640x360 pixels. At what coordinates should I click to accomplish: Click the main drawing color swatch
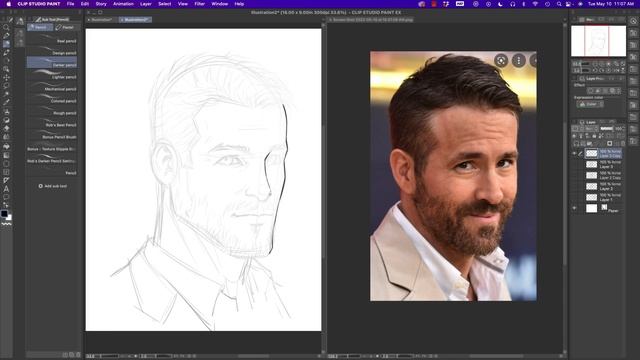(4, 213)
